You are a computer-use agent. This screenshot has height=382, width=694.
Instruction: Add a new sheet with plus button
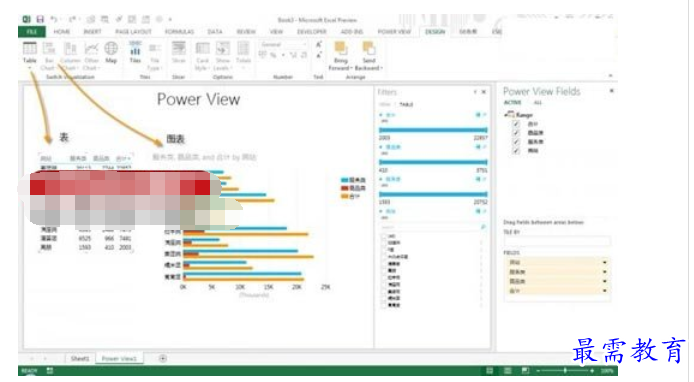pos(163,359)
